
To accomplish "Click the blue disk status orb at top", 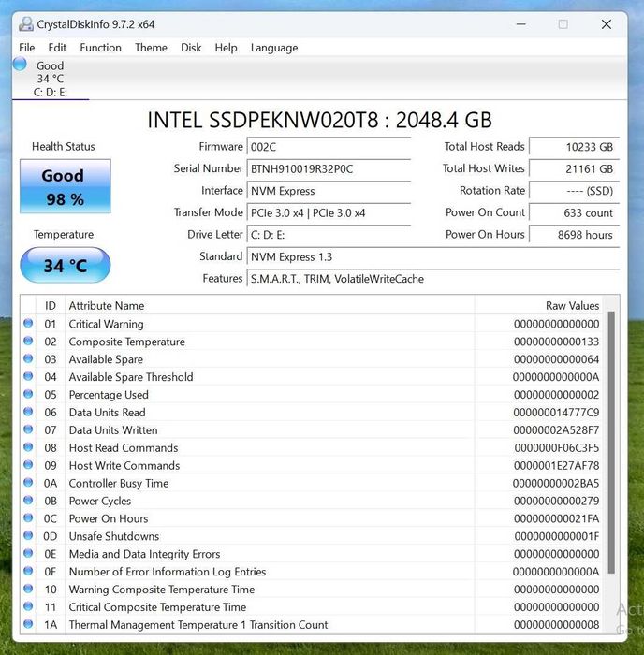I will (20, 64).
